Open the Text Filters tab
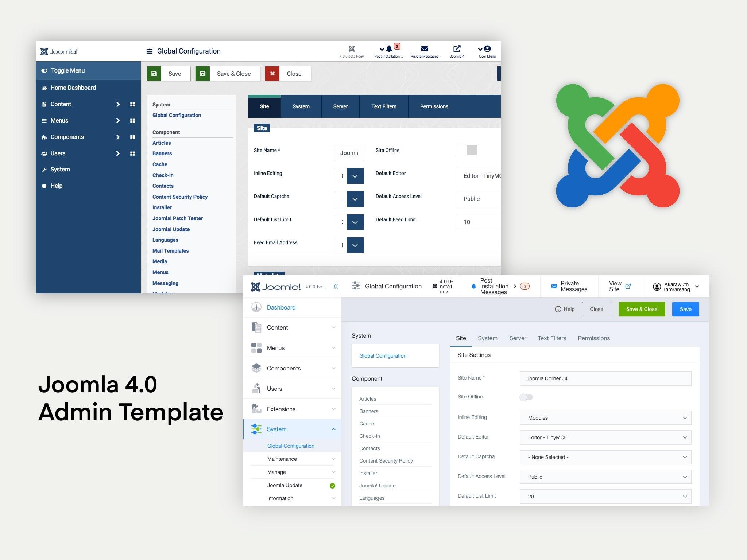 [x=384, y=106]
